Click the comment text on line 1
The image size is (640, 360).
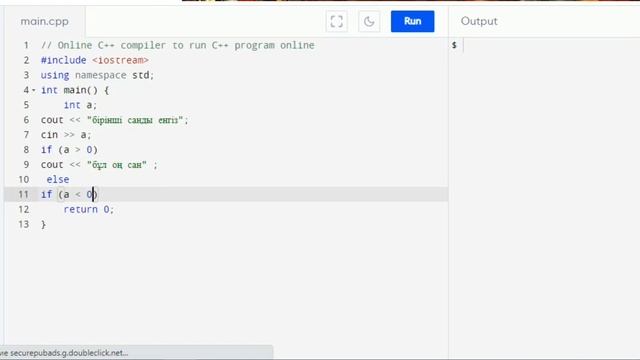(x=178, y=45)
